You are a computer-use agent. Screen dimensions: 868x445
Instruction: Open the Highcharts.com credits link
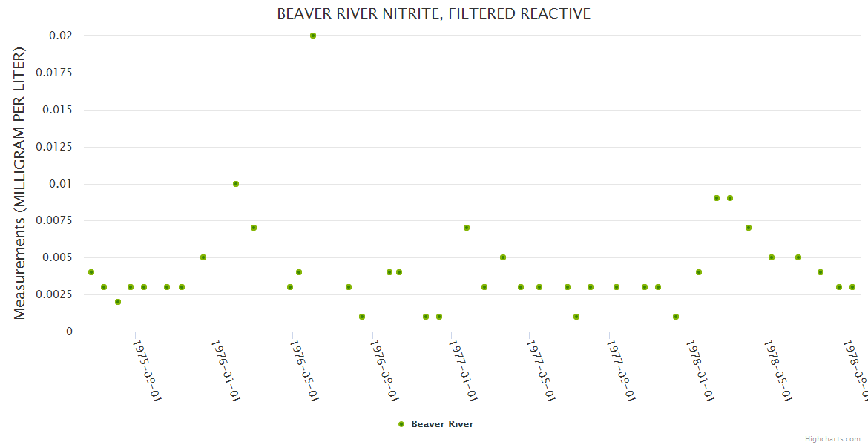pos(832,439)
